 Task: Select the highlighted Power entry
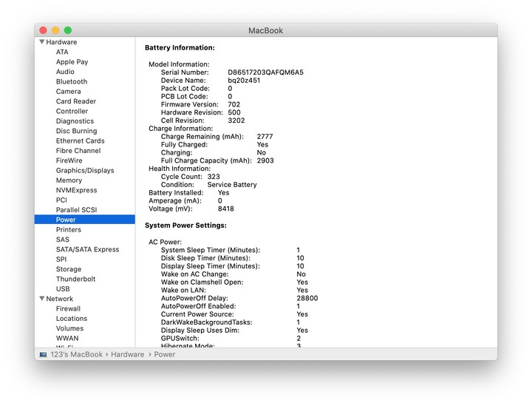85,220
